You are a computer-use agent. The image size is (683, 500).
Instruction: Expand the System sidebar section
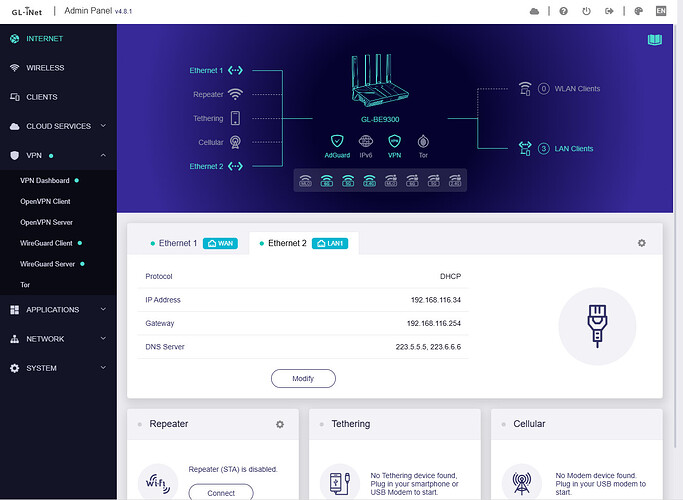point(103,368)
